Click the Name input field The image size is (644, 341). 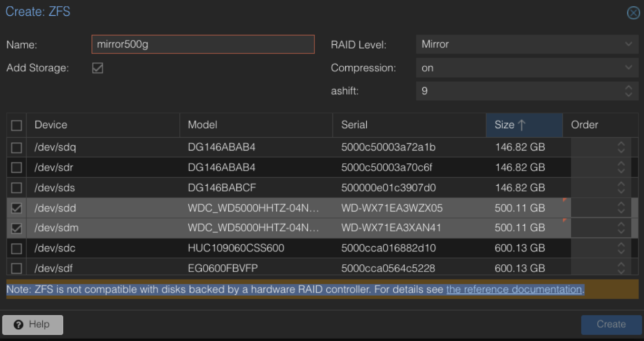coord(203,44)
